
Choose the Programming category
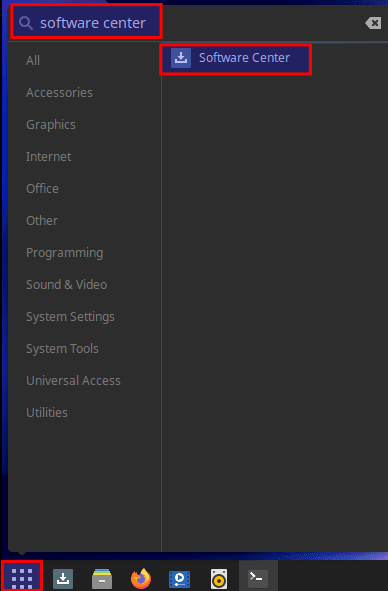coord(64,253)
